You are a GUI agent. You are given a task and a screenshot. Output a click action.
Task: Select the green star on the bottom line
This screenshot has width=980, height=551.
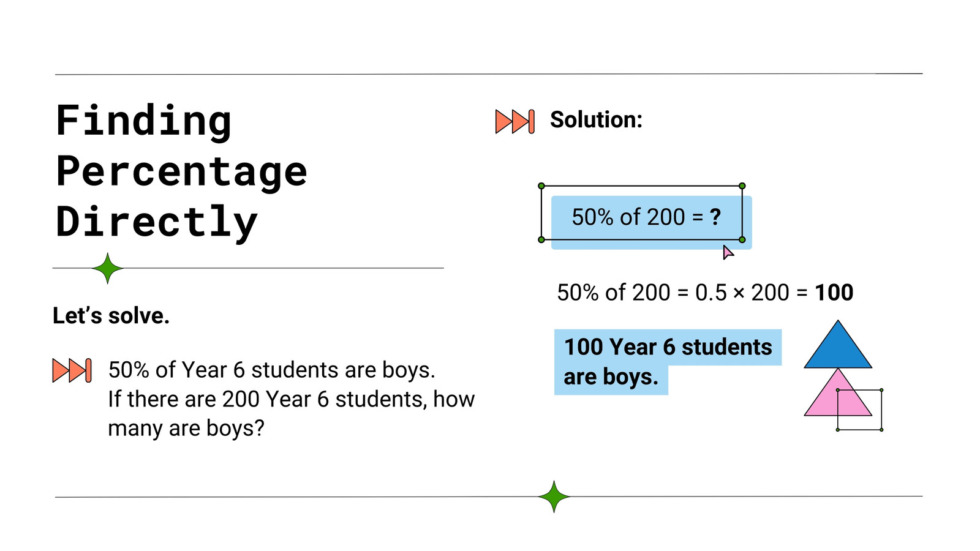tap(554, 497)
